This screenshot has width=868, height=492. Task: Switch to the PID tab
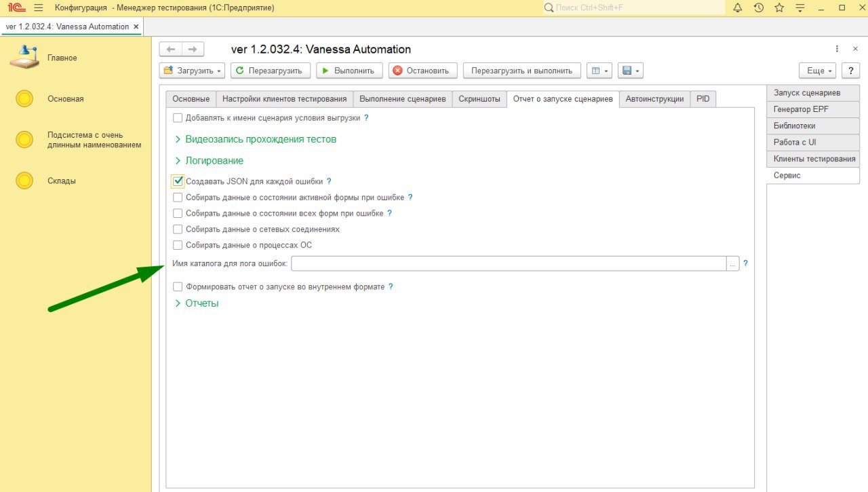tap(703, 99)
